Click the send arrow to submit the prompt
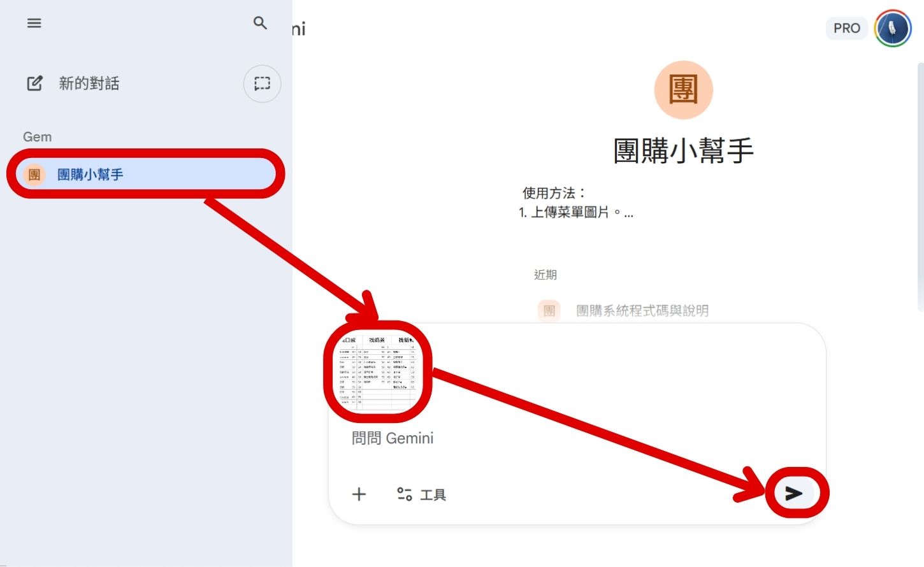Image resolution: width=924 pixels, height=567 pixels. [x=794, y=492]
